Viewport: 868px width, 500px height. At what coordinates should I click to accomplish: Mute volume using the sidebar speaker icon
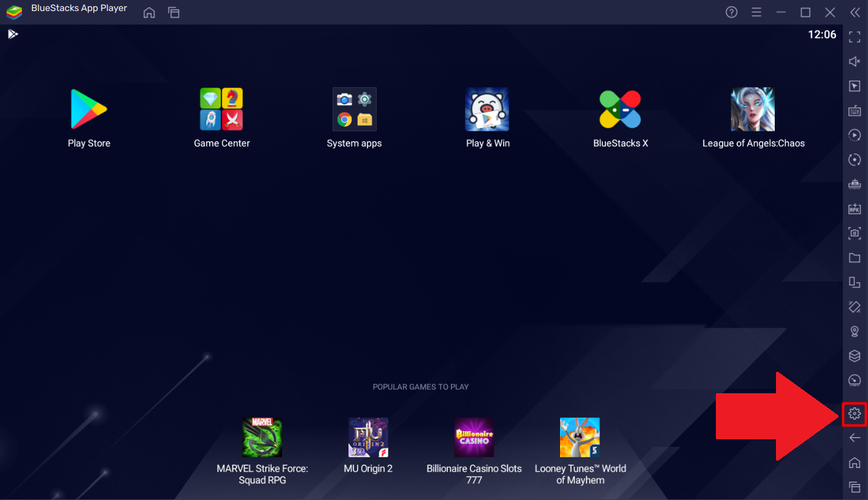point(855,61)
